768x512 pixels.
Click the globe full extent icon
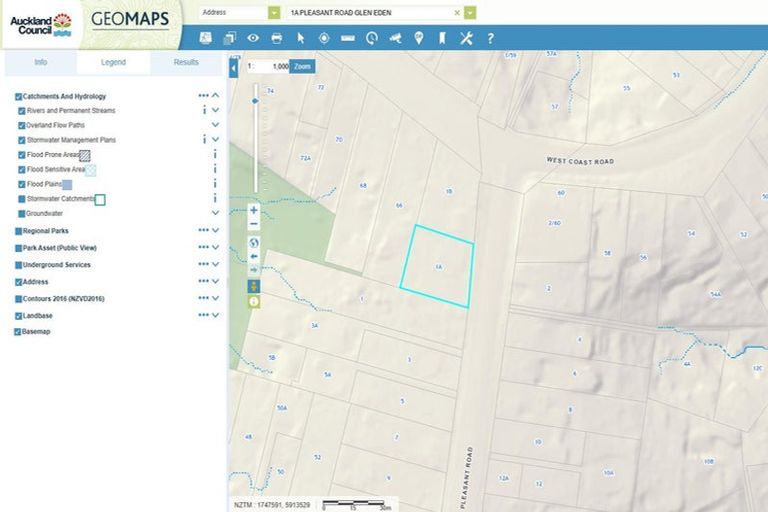254,242
